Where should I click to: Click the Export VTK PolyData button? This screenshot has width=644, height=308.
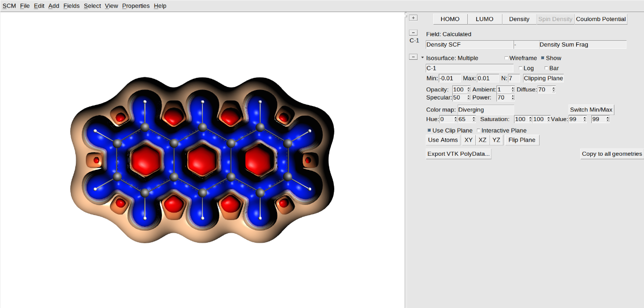point(458,153)
